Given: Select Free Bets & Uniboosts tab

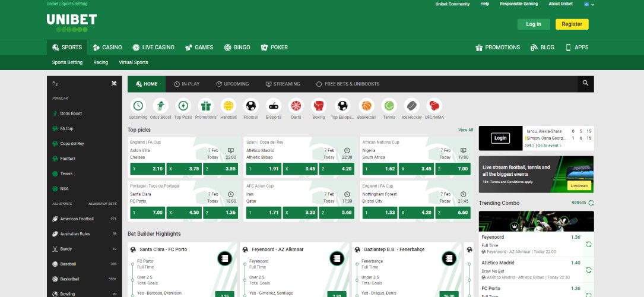Looking at the screenshot, I should pyautogui.click(x=348, y=84).
